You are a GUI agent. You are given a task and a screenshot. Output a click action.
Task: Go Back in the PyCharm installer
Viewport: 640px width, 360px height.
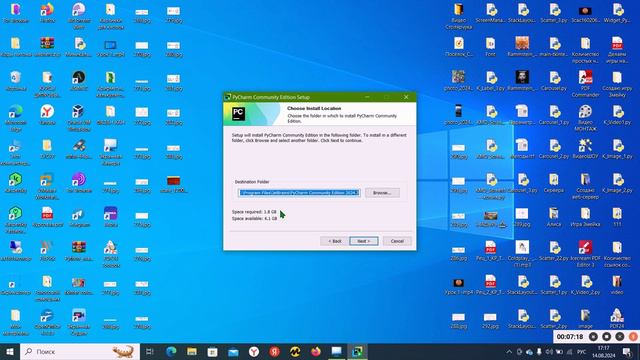click(334, 241)
